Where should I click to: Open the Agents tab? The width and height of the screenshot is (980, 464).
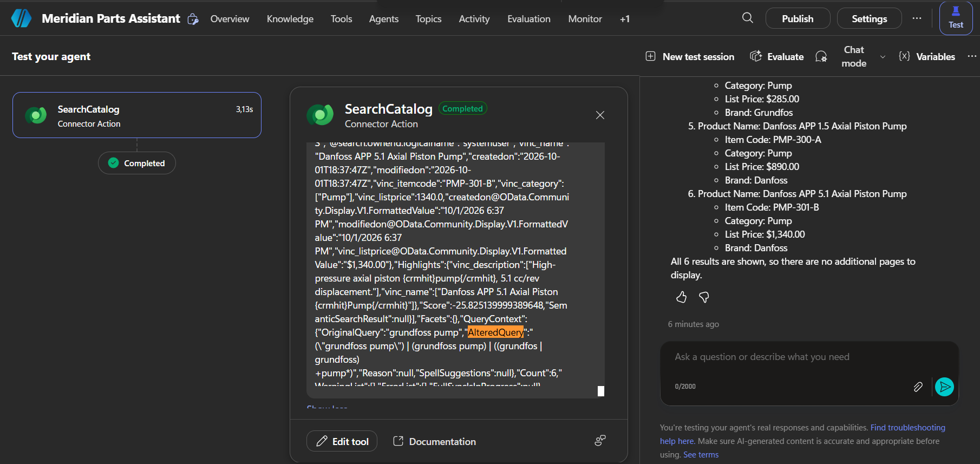[x=384, y=19]
